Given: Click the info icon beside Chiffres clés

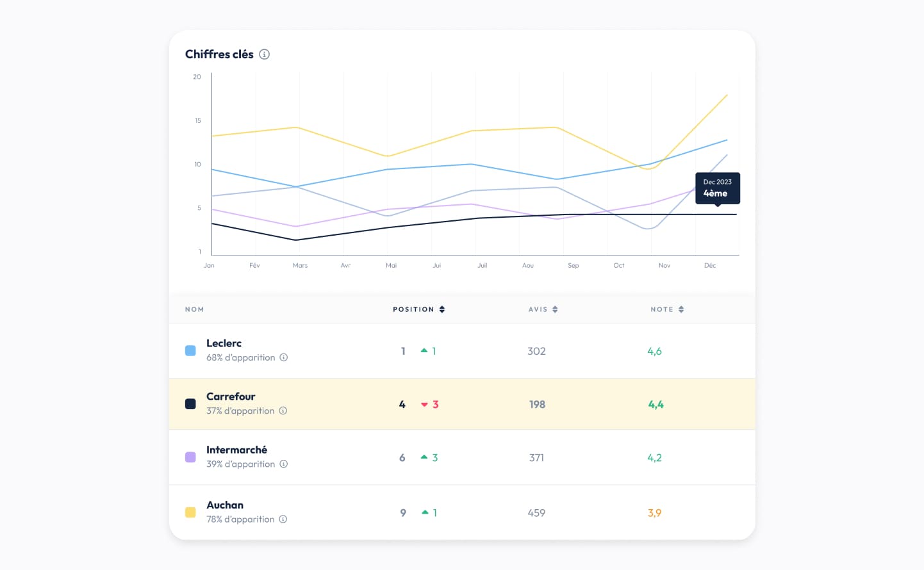Looking at the screenshot, I should [264, 54].
